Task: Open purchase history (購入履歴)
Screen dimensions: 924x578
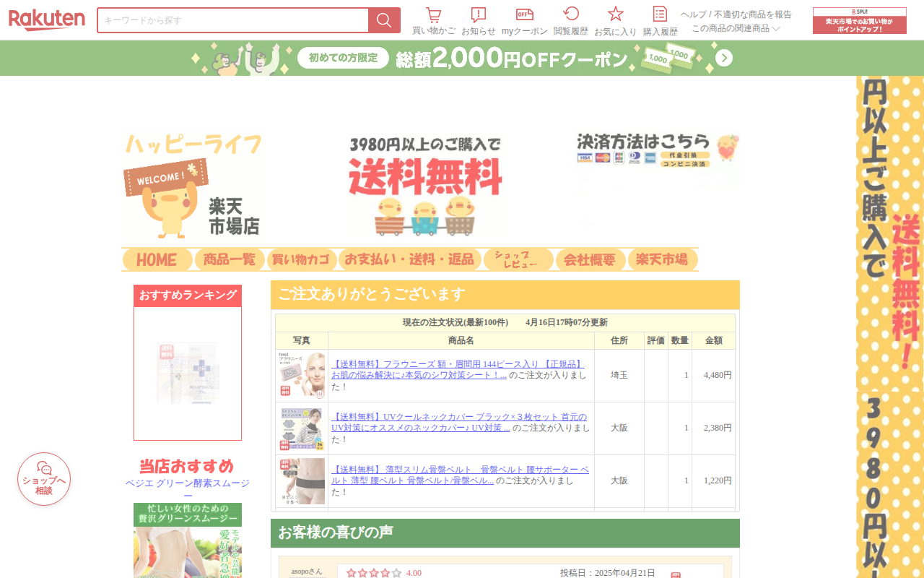Action: 661,21
